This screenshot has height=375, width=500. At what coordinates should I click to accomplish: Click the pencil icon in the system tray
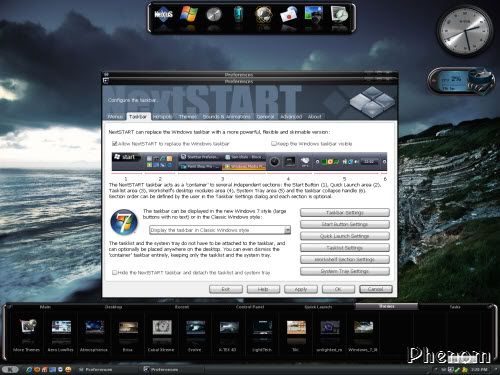pyautogui.click(x=457, y=369)
